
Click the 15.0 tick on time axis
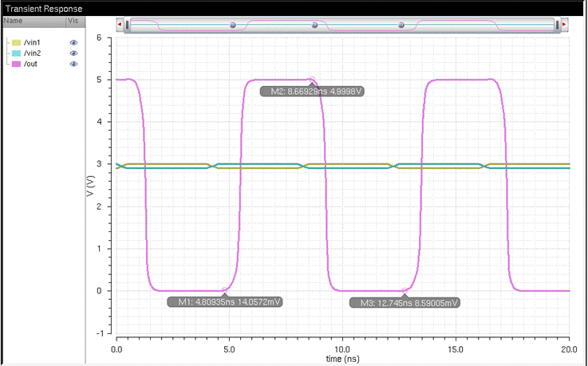click(x=456, y=349)
